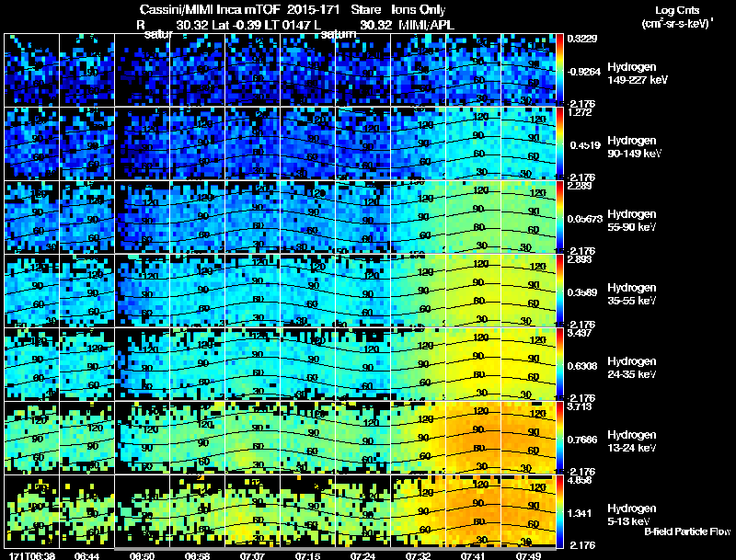Viewport: 736px width, 560px height.
Task: Click the Hydrogen 13-24 keV row label
Action: click(632, 441)
